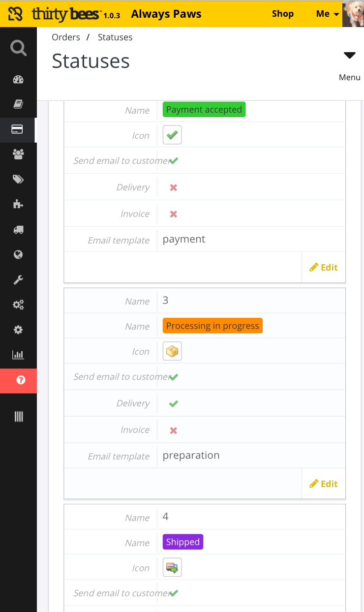
Task: Expand the Me account dropdown
Action: [328, 14]
